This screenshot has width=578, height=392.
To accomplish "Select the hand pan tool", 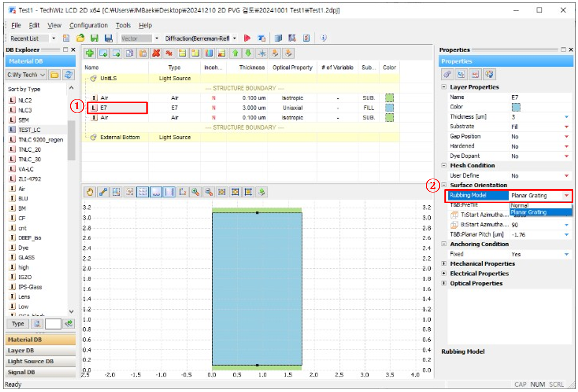I will click(x=90, y=192).
